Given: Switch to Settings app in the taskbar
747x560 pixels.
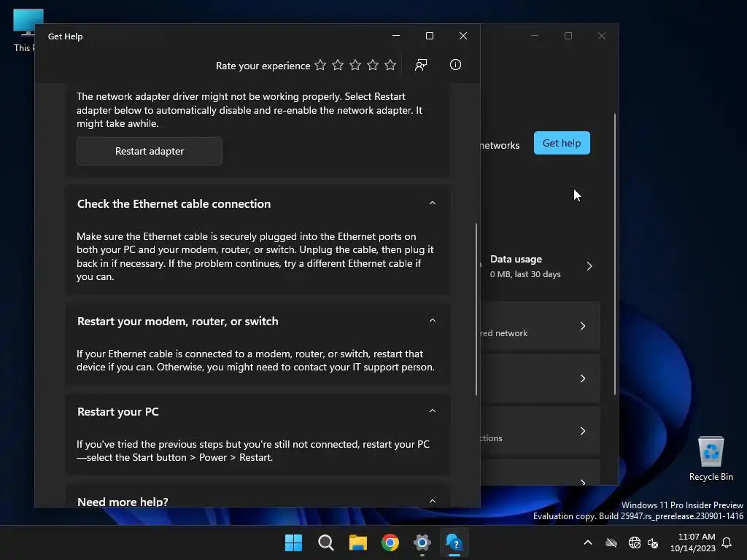Looking at the screenshot, I should tap(422, 542).
